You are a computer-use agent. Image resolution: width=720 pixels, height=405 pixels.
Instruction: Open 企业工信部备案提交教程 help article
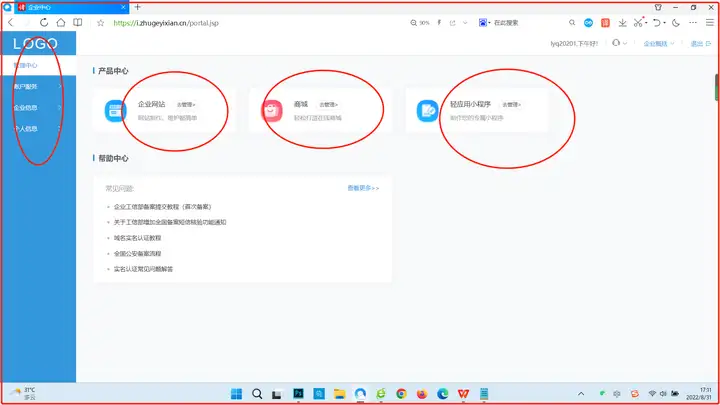coord(163,207)
